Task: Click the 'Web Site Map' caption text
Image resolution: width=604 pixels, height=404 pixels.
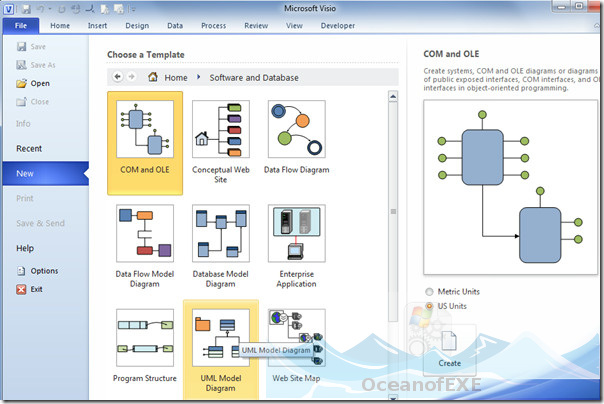Action: [296, 378]
